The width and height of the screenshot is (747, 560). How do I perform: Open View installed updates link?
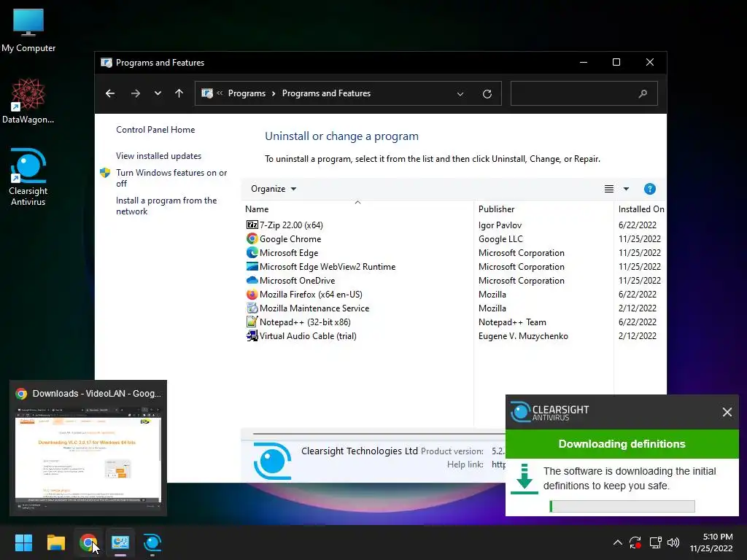(x=158, y=156)
